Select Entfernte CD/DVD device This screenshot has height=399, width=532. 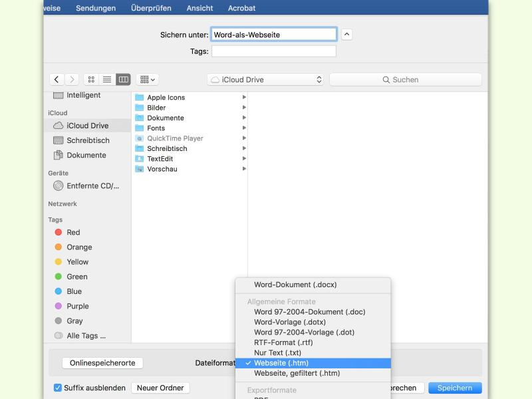tap(92, 186)
